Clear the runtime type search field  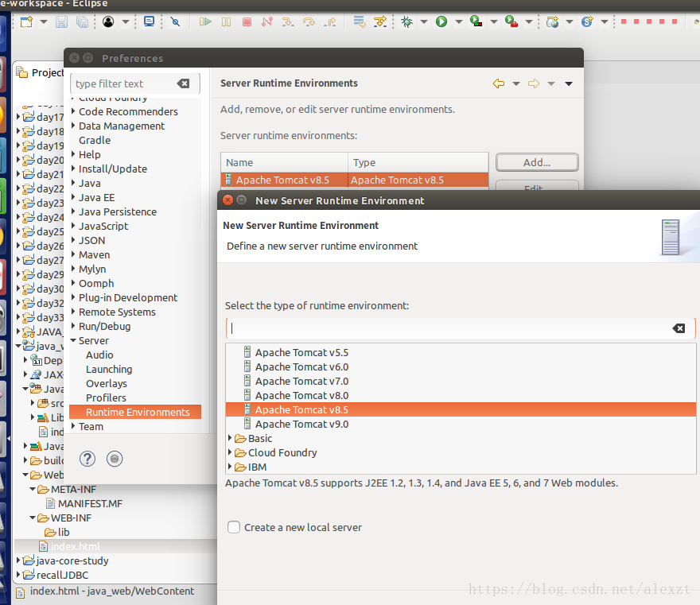click(x=679, y=328)
